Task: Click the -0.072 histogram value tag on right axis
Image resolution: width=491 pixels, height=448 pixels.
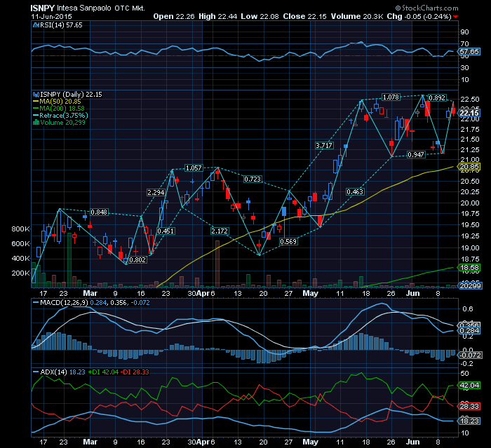Action: pos(470,355)
